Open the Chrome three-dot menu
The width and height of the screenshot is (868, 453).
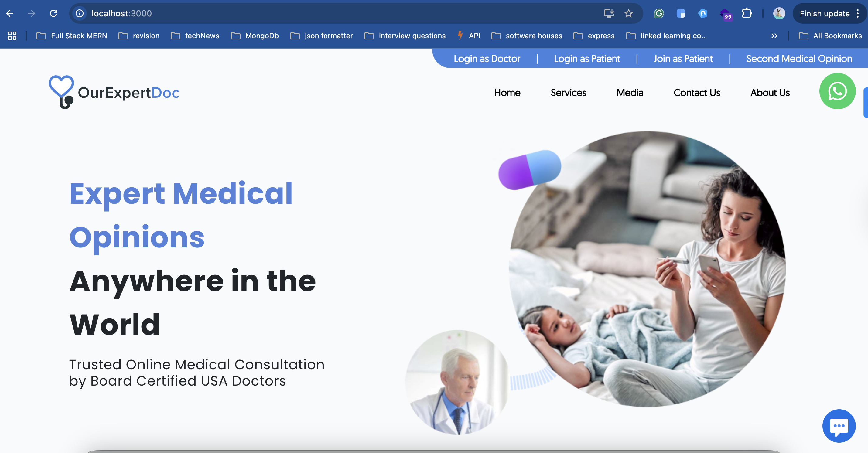(858, 13)
